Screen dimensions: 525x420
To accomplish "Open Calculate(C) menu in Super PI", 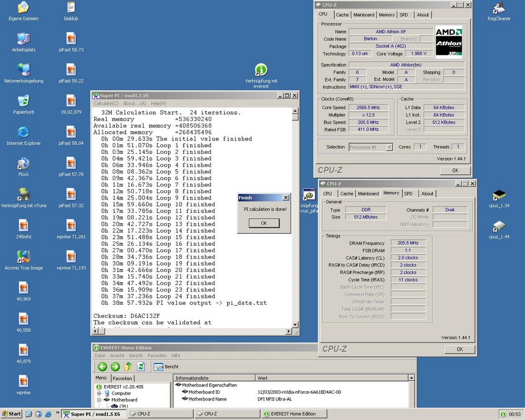I will coord(106,104).
